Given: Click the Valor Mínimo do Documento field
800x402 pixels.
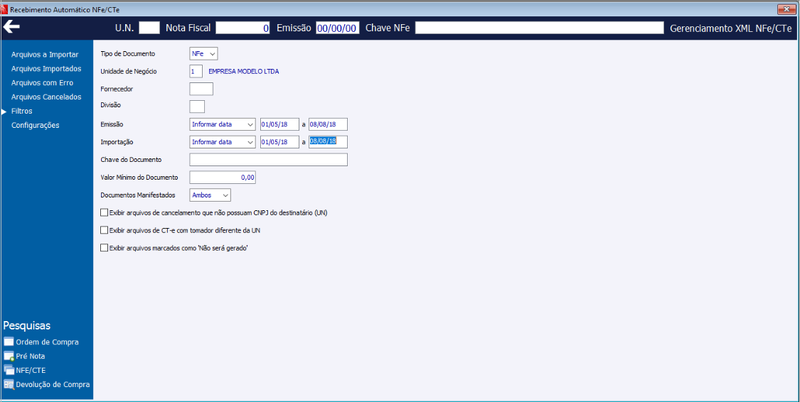Looking at the screenshot, I should (222, 177).
